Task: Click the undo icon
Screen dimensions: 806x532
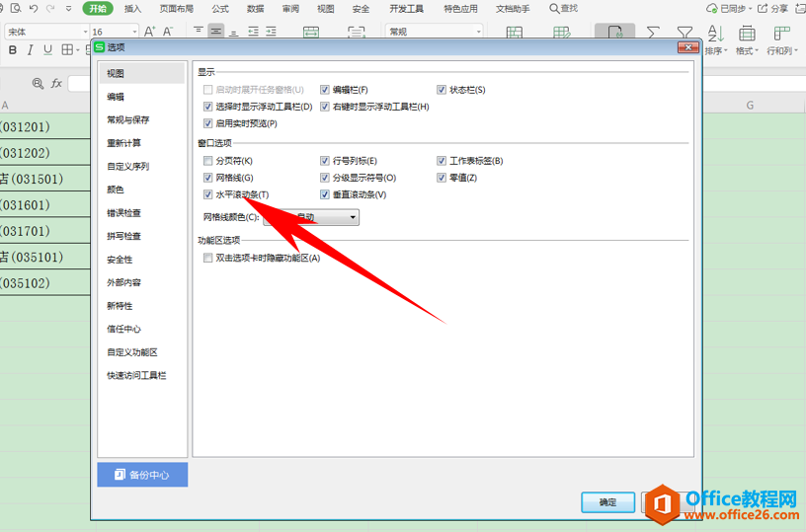Action: 34,8
